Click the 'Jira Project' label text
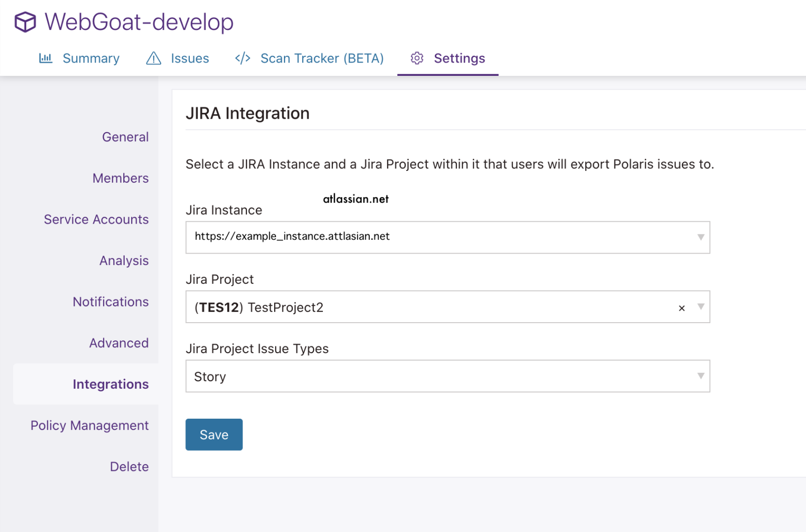 tap(219, 279)
